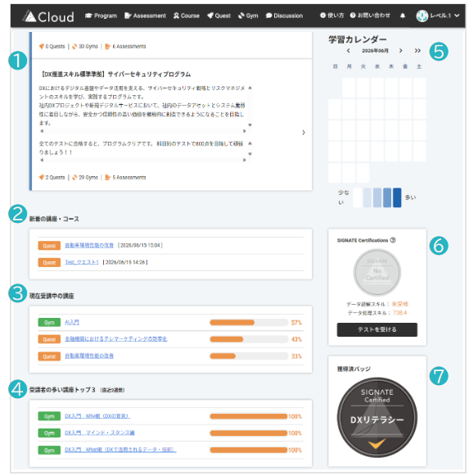Click the 2 Quests counter

click(x=52, y=177)
